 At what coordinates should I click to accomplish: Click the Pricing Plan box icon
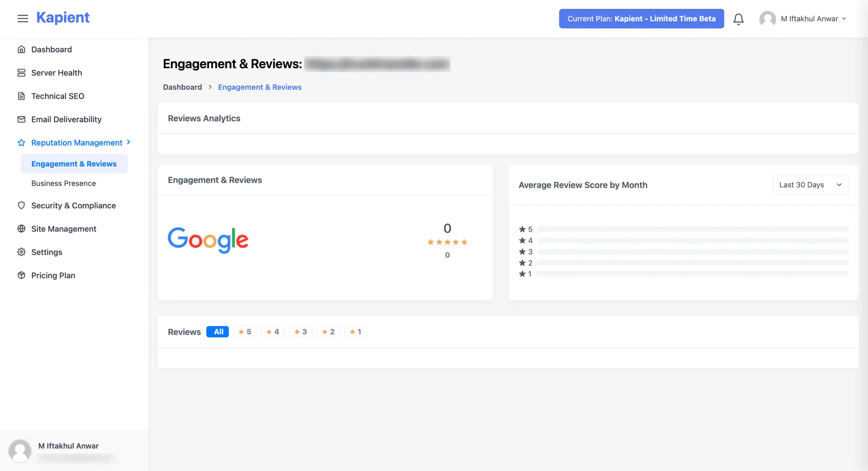click(x=21, y=275)
